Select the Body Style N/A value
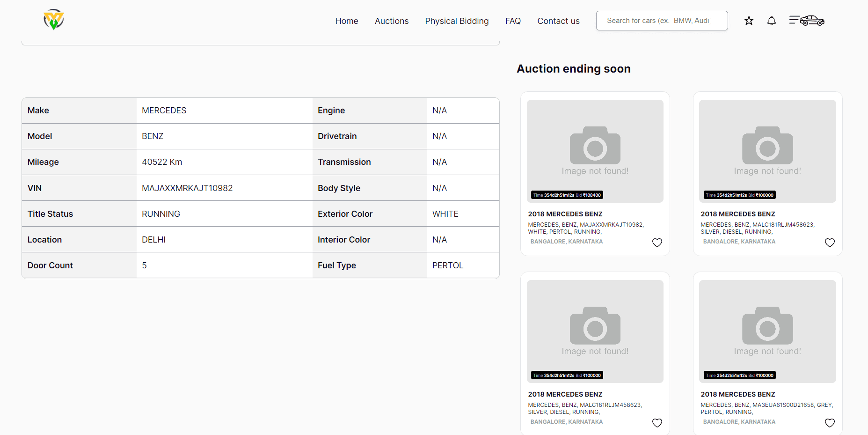The width and height of the screenshot is (868, 435). [439, 188]
